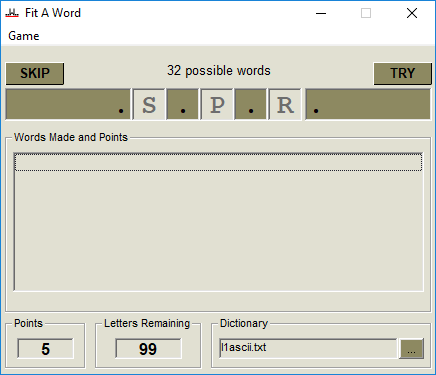Viewport: 436px width, 375px height.
Task: Select the R letter tile
Action: pyautogui.click(x=285, y=105)
